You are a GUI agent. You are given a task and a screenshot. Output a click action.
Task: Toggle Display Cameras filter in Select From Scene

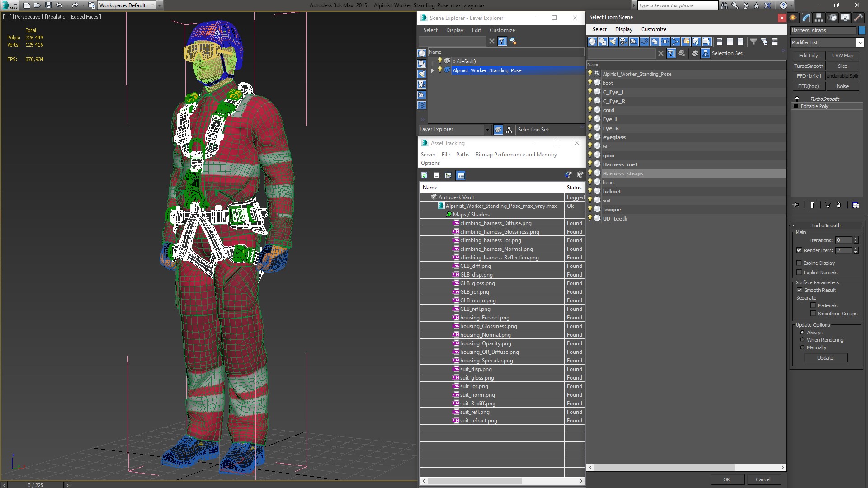click(623, 42)
